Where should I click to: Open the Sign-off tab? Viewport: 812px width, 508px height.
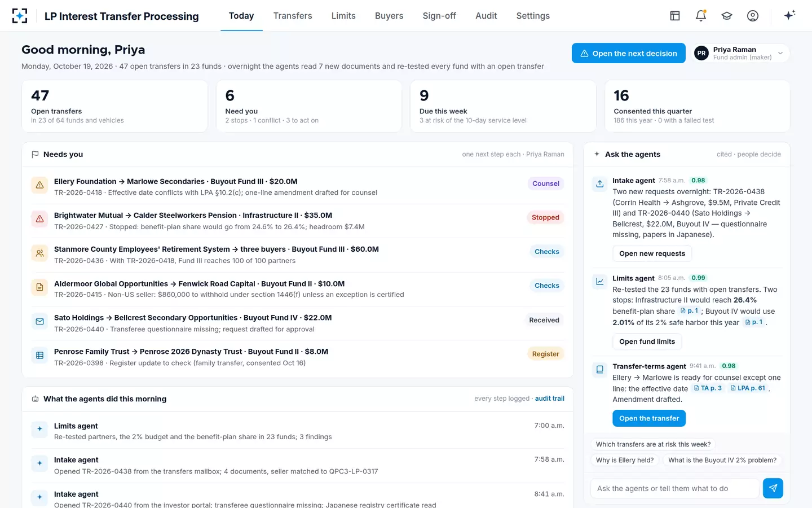(x=439, y=16)
